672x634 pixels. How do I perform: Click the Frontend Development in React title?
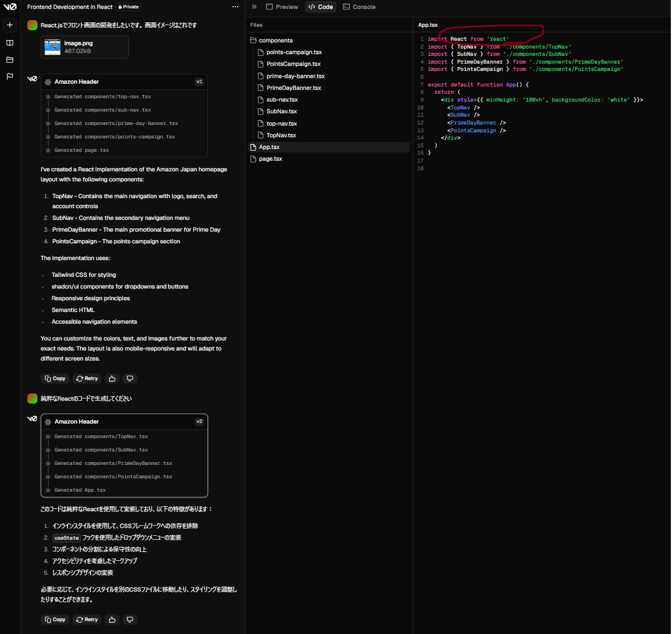pos(70,7)
